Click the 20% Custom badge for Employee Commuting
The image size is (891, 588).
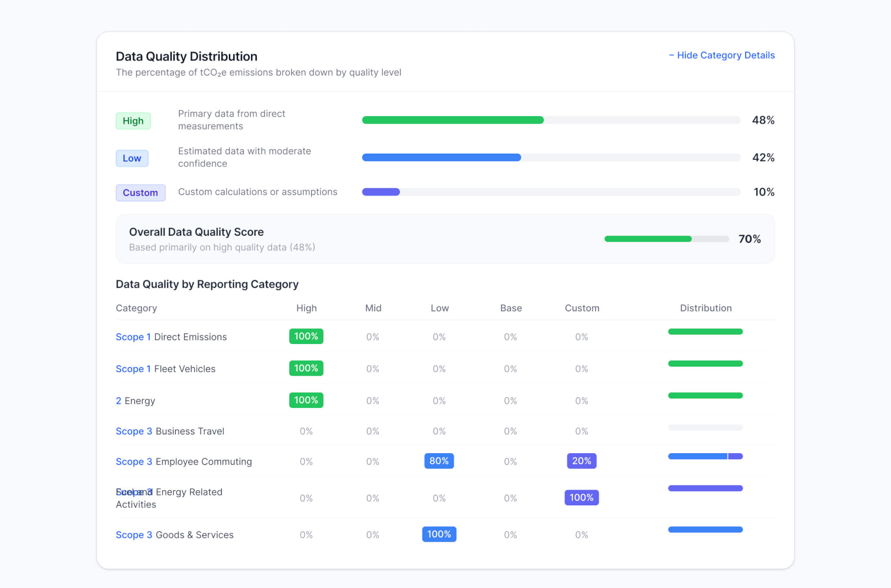(582, 461)
